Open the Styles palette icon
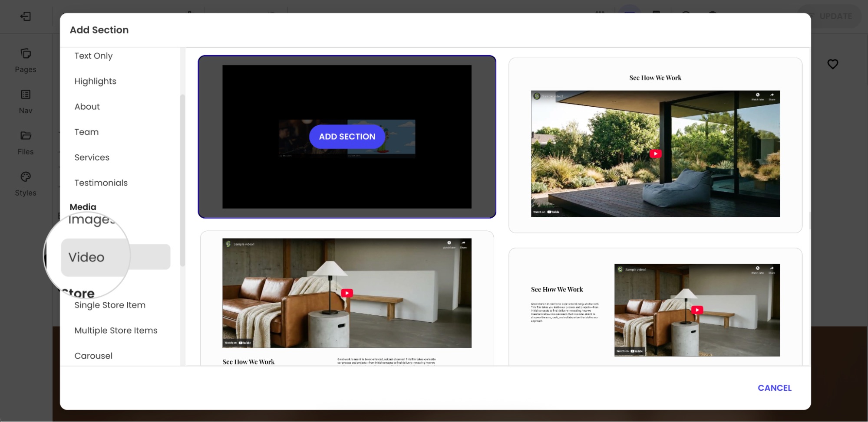 pos(26,177)
